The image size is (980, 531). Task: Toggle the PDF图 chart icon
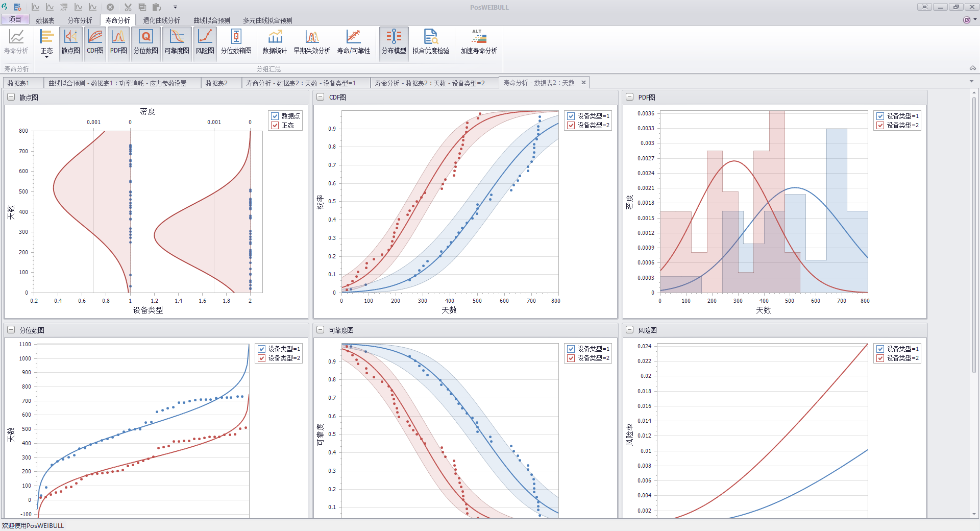pos(118,44)
